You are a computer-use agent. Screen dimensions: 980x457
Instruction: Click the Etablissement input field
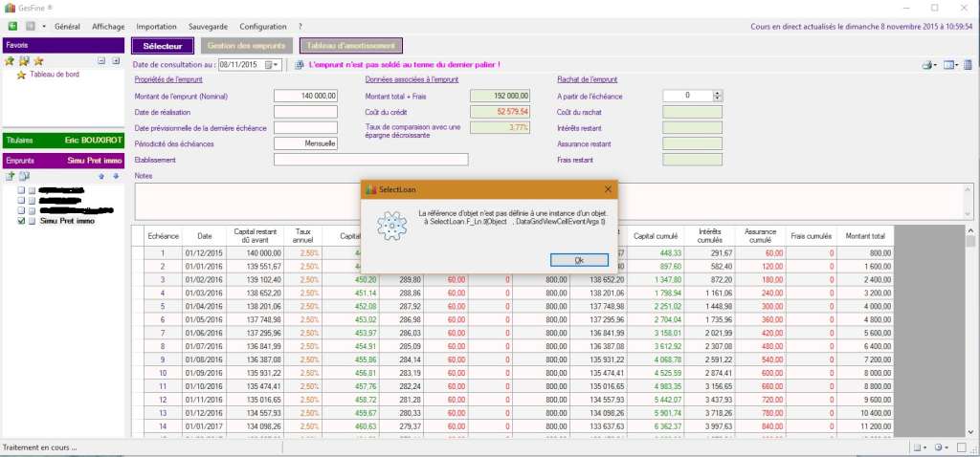[x=370, y=160]
